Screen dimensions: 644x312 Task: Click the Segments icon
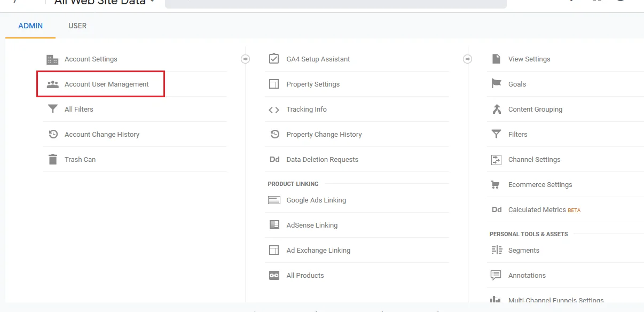497,250
